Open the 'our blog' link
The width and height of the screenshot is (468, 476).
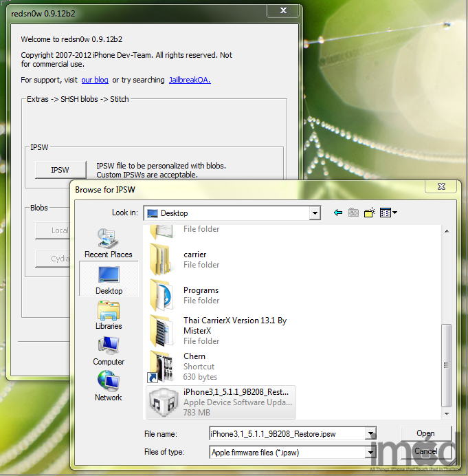pyautogui.click(x=95, y=80)
